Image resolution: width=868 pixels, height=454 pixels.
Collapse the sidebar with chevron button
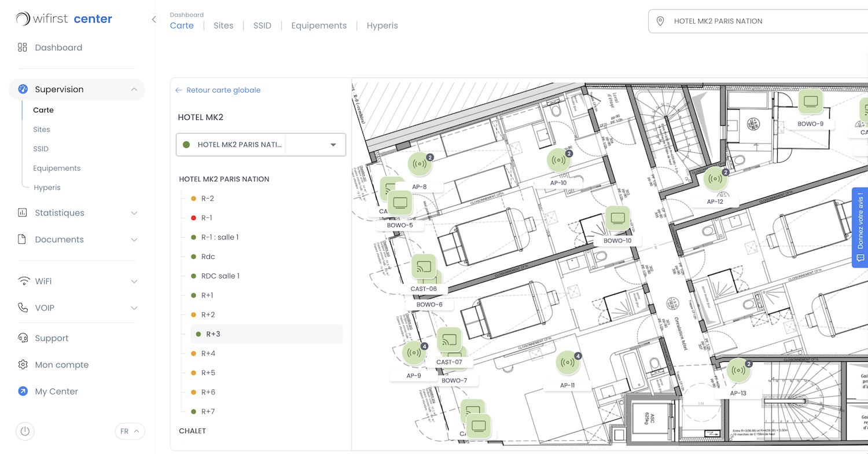coord(154,19)
